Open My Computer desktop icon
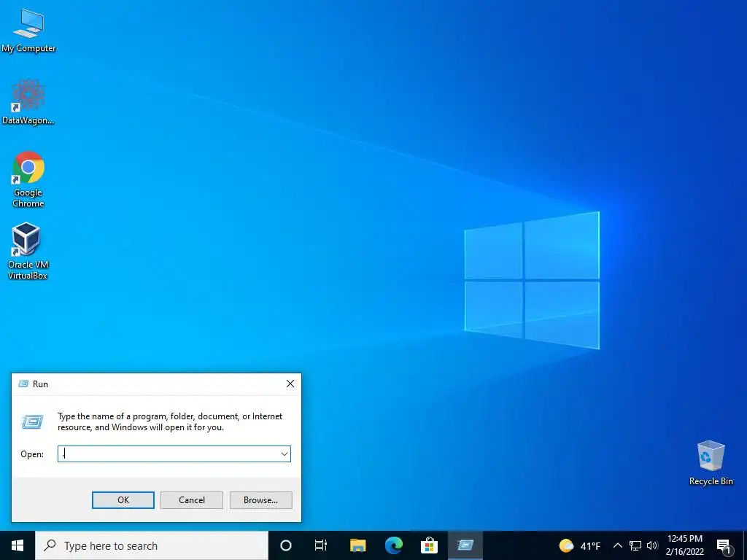 28,31
